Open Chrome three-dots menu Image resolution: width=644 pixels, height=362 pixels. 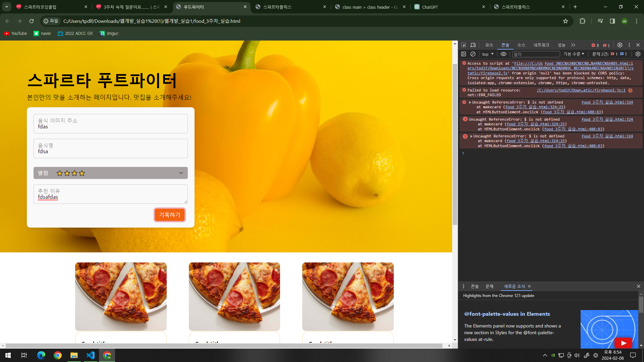pyautogui.click(x=637, y=21)
